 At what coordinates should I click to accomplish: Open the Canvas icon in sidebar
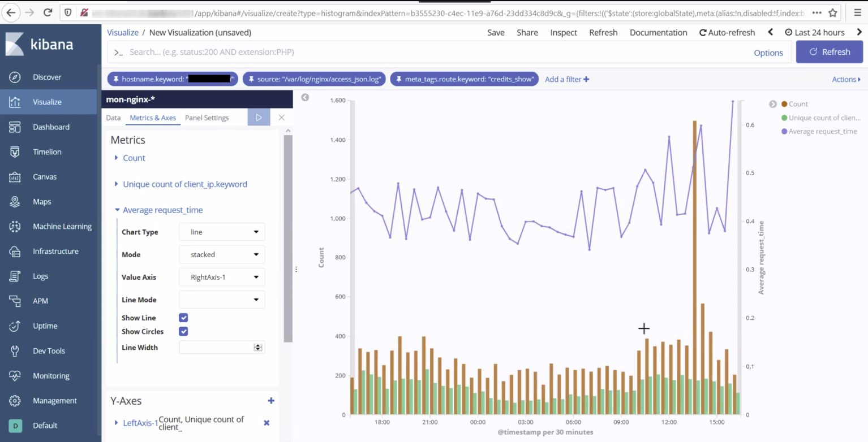(x=15, y=177)
